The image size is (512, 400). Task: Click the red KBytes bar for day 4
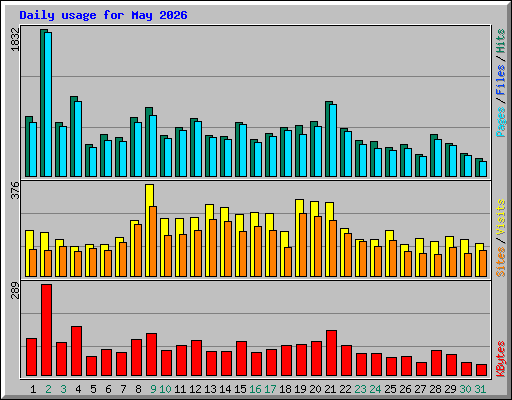(77, 351)
